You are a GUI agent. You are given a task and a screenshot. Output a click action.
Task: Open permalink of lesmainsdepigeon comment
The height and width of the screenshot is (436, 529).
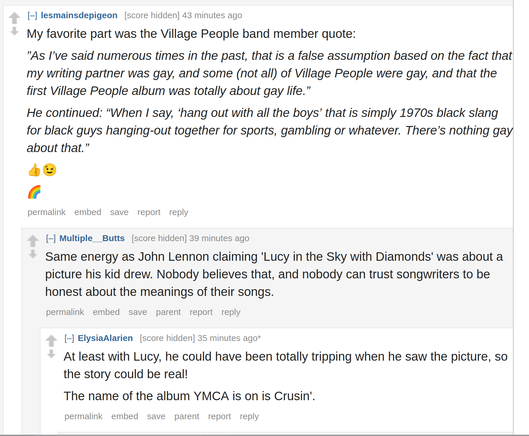[47, 212]
